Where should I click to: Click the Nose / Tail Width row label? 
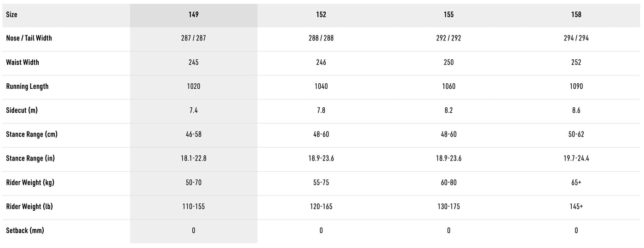tap(29, 38)
